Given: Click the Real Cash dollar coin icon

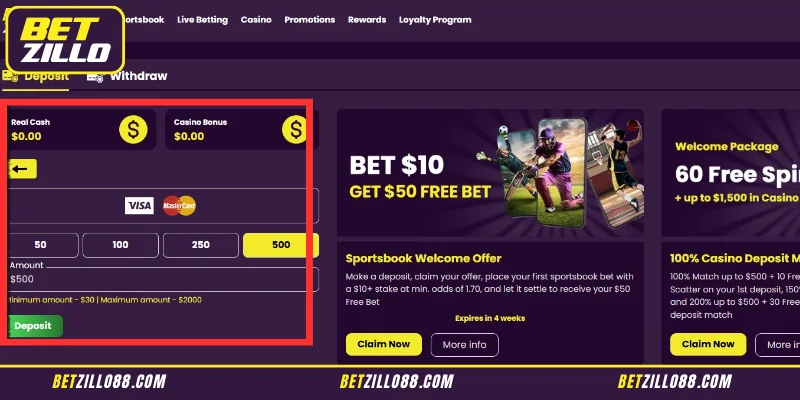Looking at the screenshot, I should click(133, 129).
